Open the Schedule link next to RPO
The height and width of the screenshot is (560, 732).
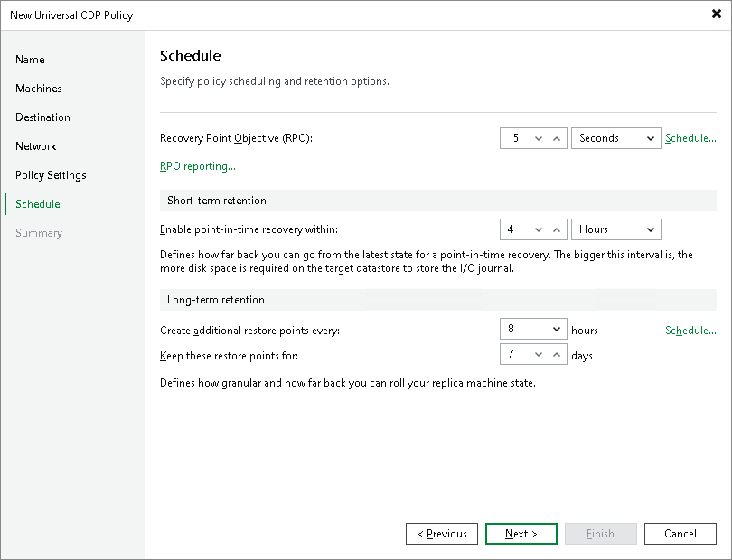coord(690,138)
